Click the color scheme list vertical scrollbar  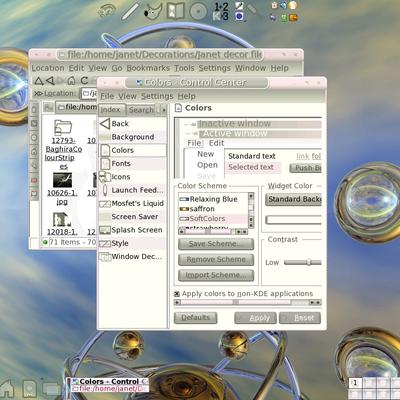251,210
